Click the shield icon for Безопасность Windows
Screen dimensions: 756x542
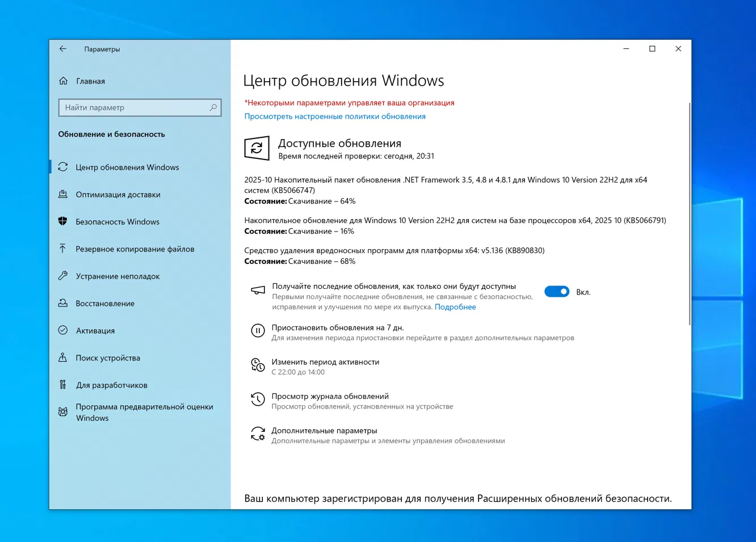[x=63, y=221]
